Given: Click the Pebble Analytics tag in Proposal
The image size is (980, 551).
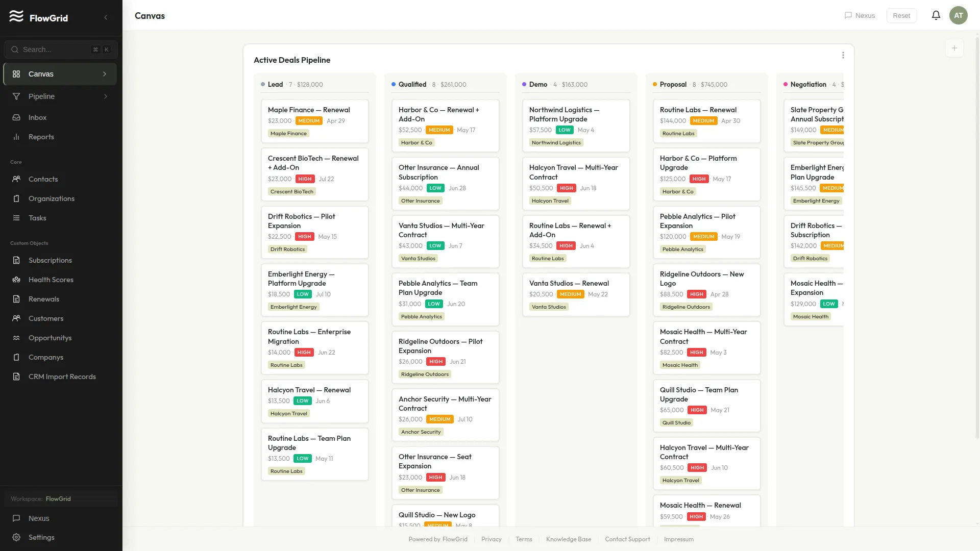Looking at the screenshot, I should point(682,249).
